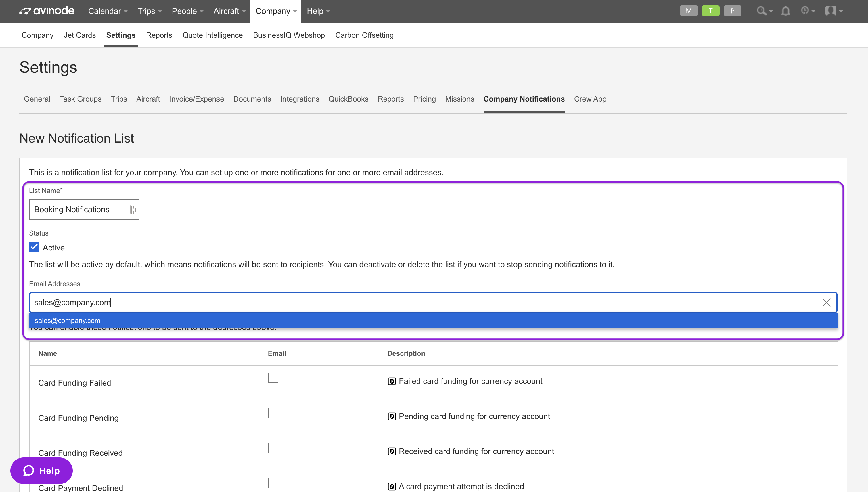
Task: Open the user profile avatar menu
Action: [834, 11]
